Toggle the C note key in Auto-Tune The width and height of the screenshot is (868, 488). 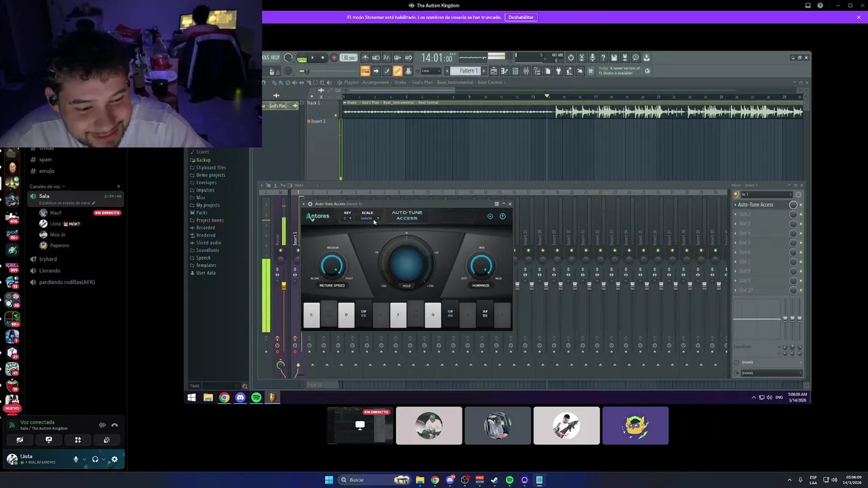311,315
